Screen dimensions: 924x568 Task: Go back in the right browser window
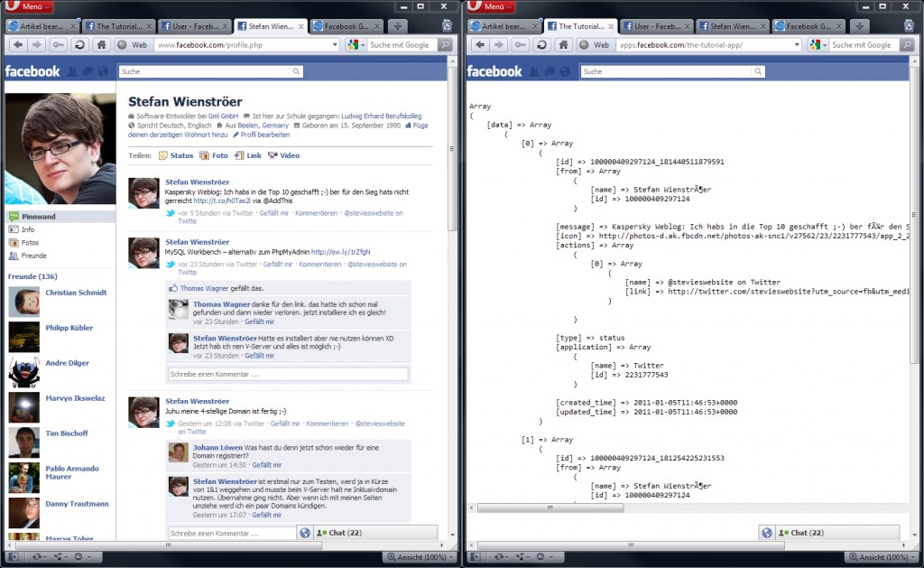point(480,45)
